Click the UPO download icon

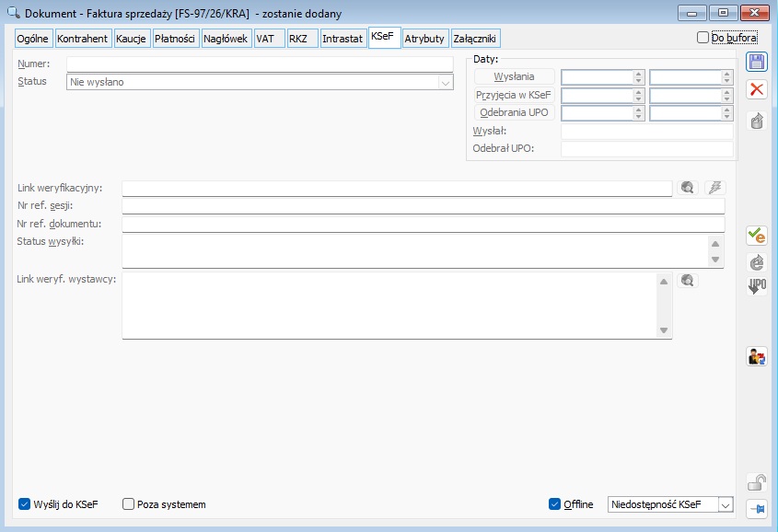(757, 286)
